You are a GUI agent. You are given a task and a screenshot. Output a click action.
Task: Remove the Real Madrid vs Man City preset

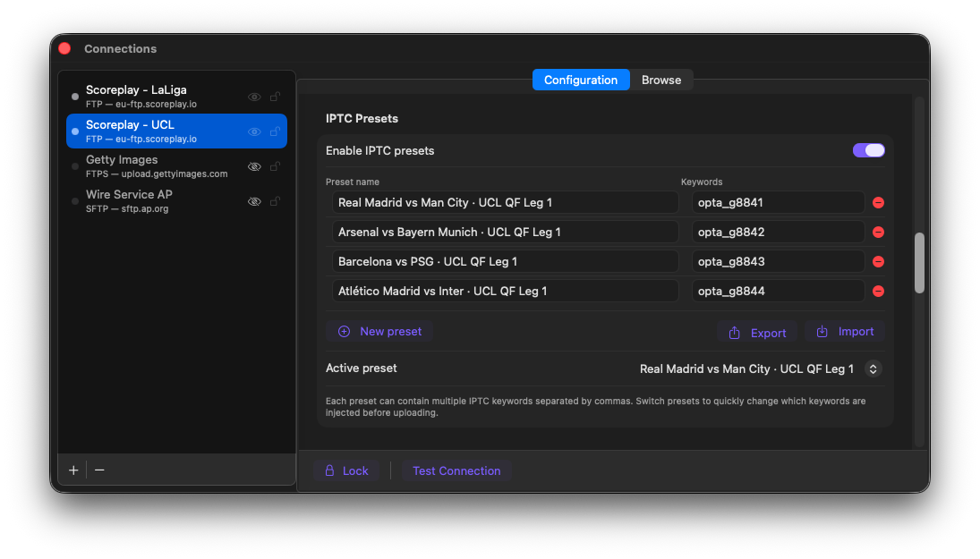click(878, 202)
